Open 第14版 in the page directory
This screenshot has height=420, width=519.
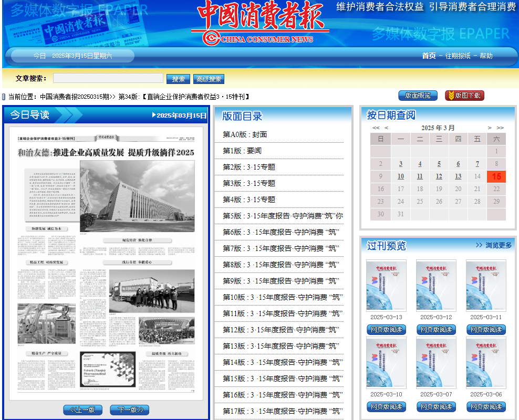(283, 362)
